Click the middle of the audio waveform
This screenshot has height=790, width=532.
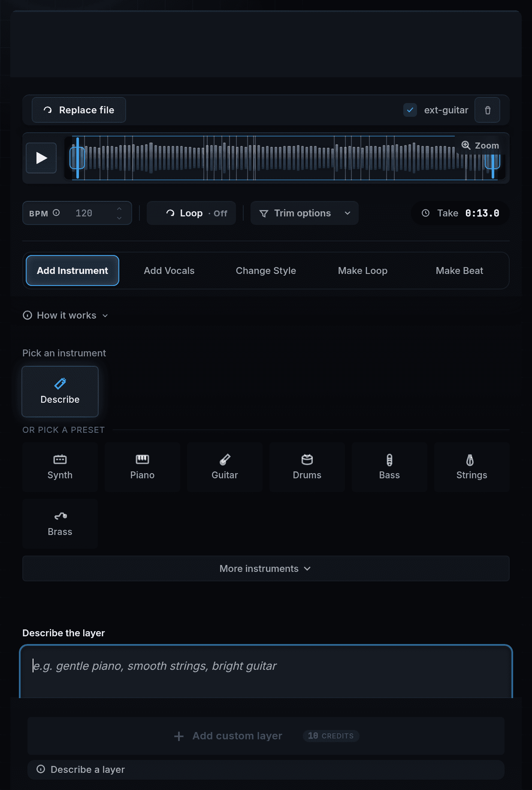tap(285, 158)
